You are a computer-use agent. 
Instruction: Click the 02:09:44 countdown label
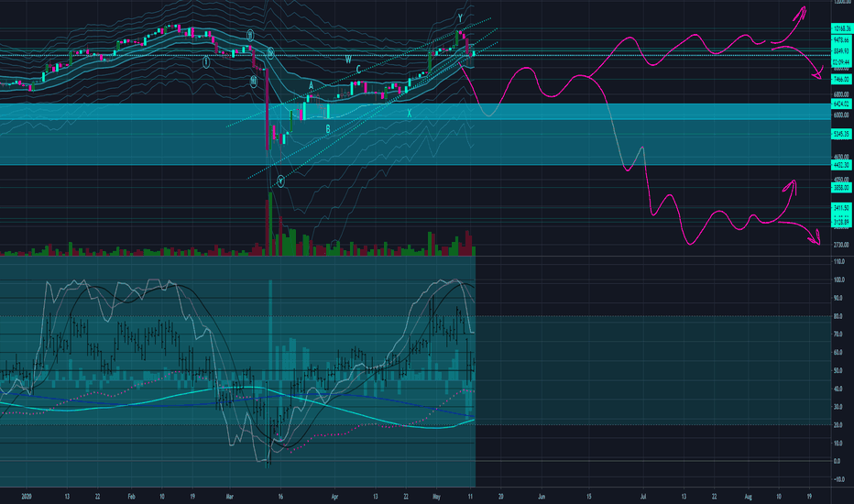tap(841, 62)
